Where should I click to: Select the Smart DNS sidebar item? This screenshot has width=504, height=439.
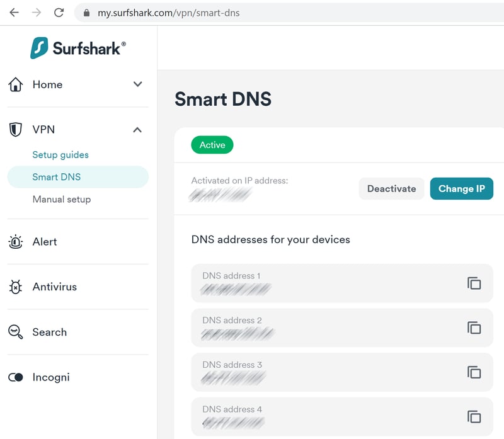[77, 177]
